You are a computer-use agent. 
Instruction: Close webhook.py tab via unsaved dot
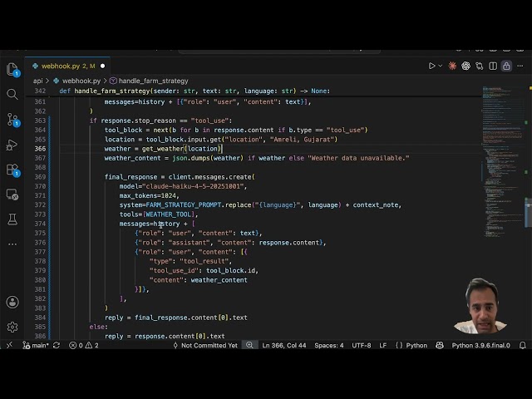102,66
